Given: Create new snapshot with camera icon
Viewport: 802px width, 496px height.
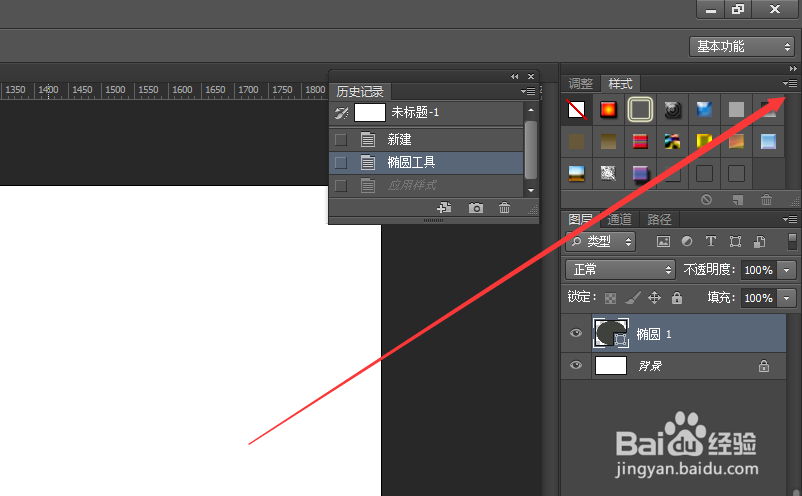Looking at the screenshot, I should (x=476, y=208).
